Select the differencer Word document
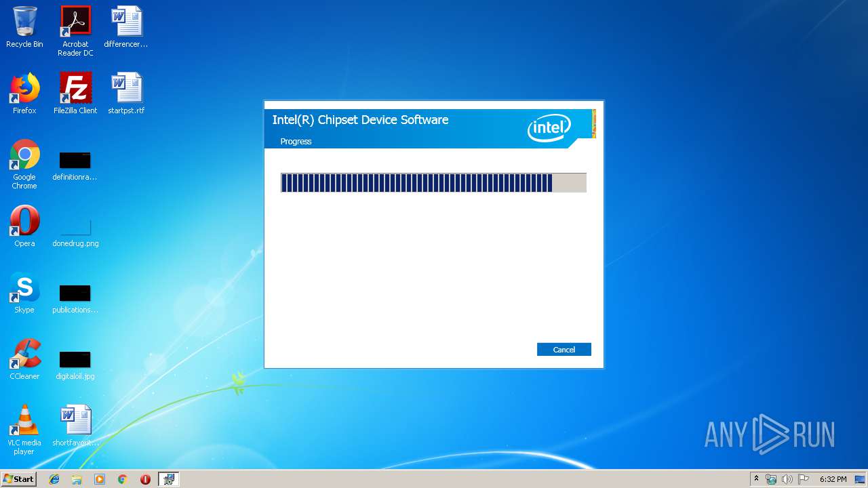 [126, 28]
